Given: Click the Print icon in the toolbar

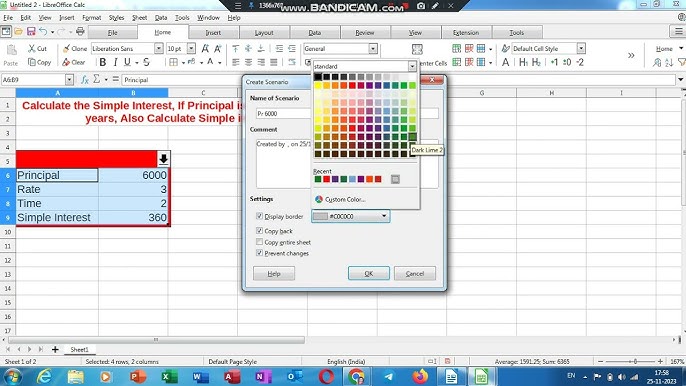Looking at the screenshot, I should (x=80, y=32).
